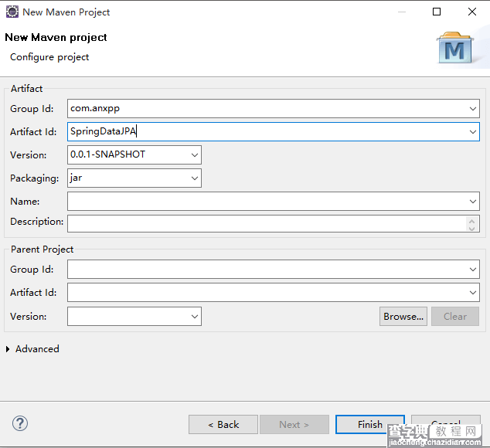Click the Browse... button
This screenshot has height=448, width=490.
(403, 316)
